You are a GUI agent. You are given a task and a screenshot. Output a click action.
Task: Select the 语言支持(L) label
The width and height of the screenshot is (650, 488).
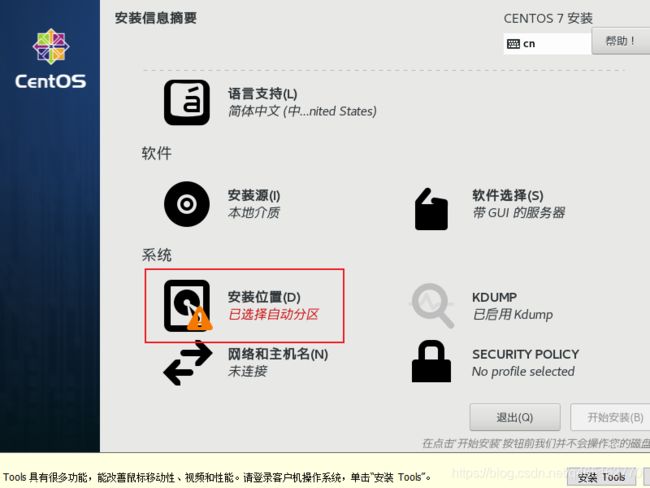tap(262, 94)
